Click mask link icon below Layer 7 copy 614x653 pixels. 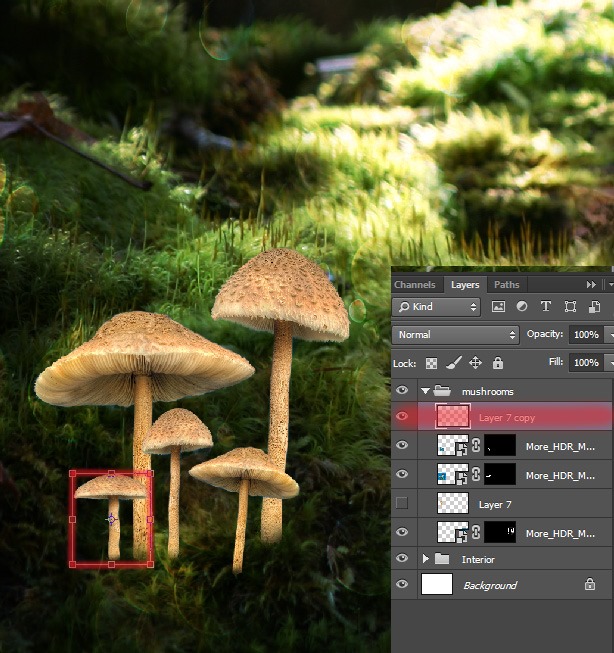point(476,446)
